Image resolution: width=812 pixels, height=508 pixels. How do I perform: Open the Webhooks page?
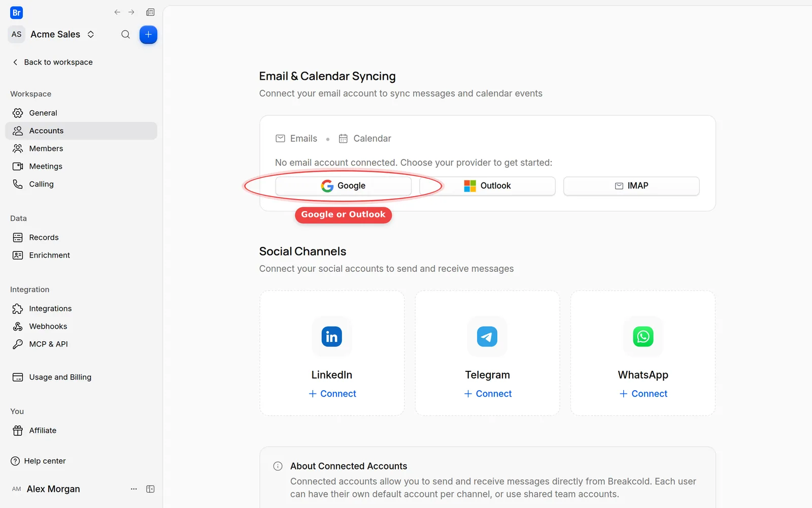[x=81, y=326]
